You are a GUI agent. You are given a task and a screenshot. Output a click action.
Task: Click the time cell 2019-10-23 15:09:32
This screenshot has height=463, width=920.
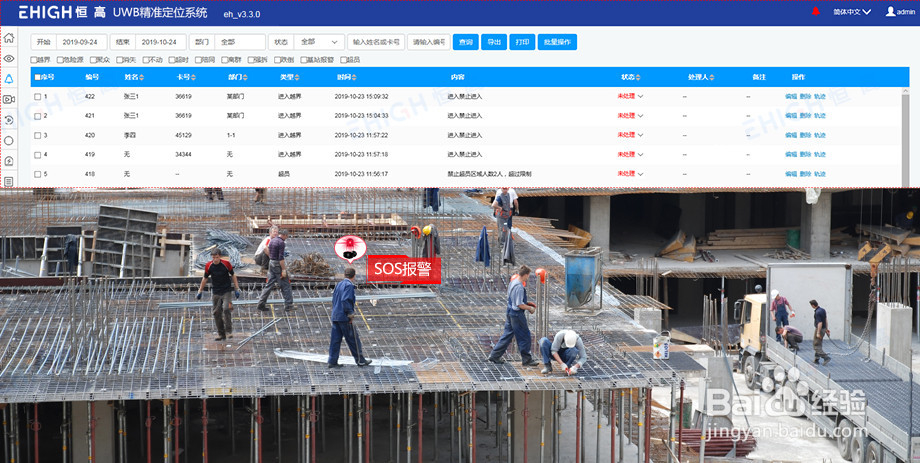361,96
